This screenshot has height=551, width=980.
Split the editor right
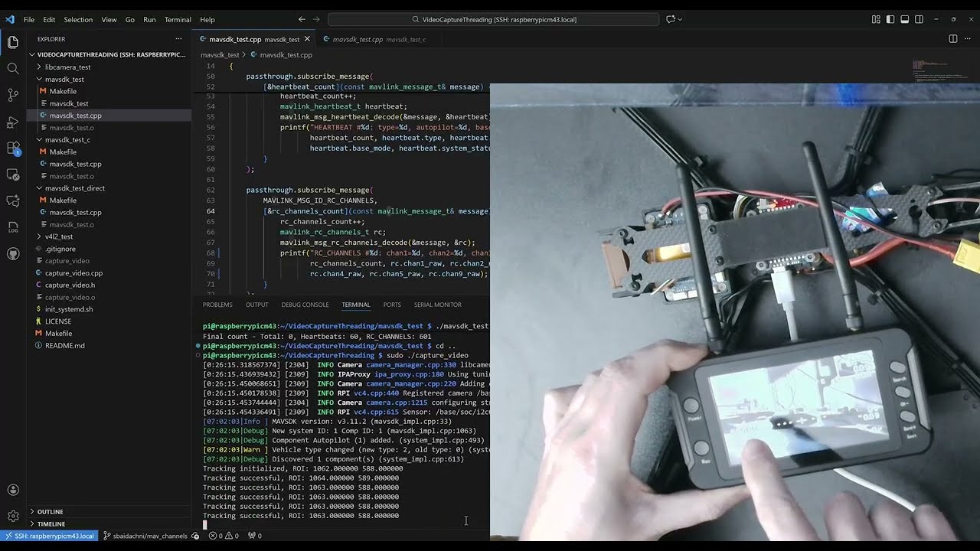pyautogui.click(x=953, y=38)
